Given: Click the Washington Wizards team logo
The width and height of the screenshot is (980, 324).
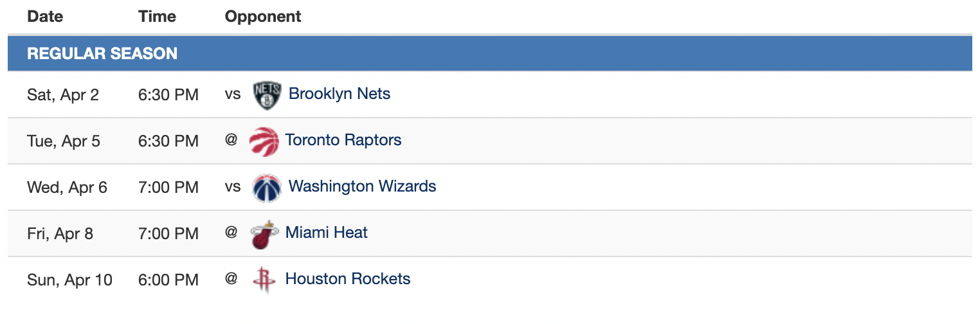Looking at the screenshot, I should point(267,188).
